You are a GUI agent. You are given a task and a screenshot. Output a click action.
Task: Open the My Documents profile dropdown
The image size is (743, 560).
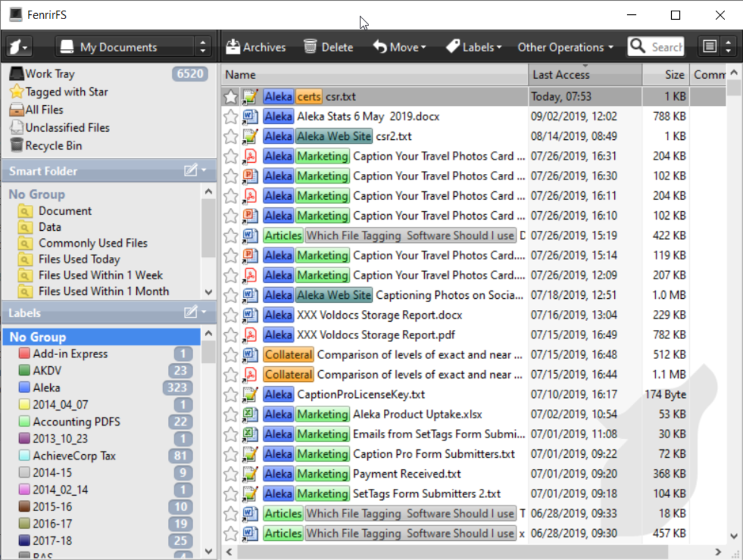click(133, 47)
